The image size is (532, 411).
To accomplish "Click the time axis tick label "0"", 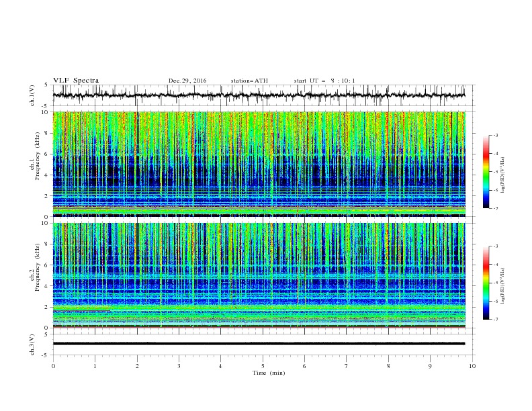I will point(53,366).
